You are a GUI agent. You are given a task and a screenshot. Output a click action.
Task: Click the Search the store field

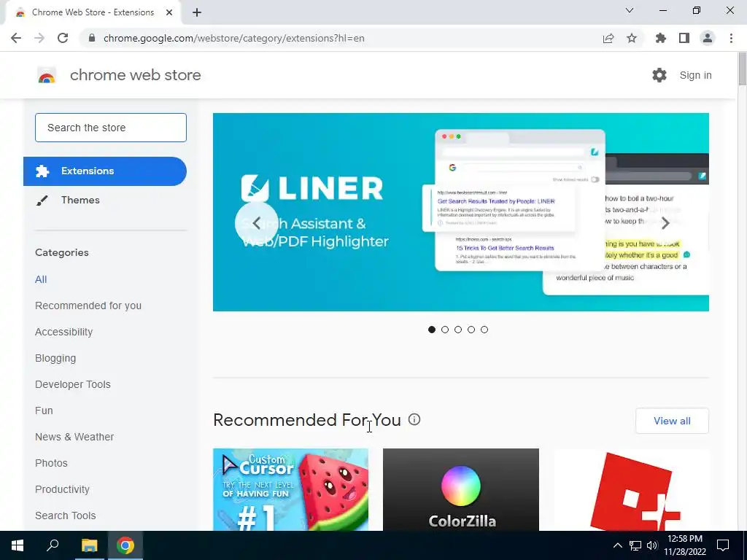[x=111, y=128]
